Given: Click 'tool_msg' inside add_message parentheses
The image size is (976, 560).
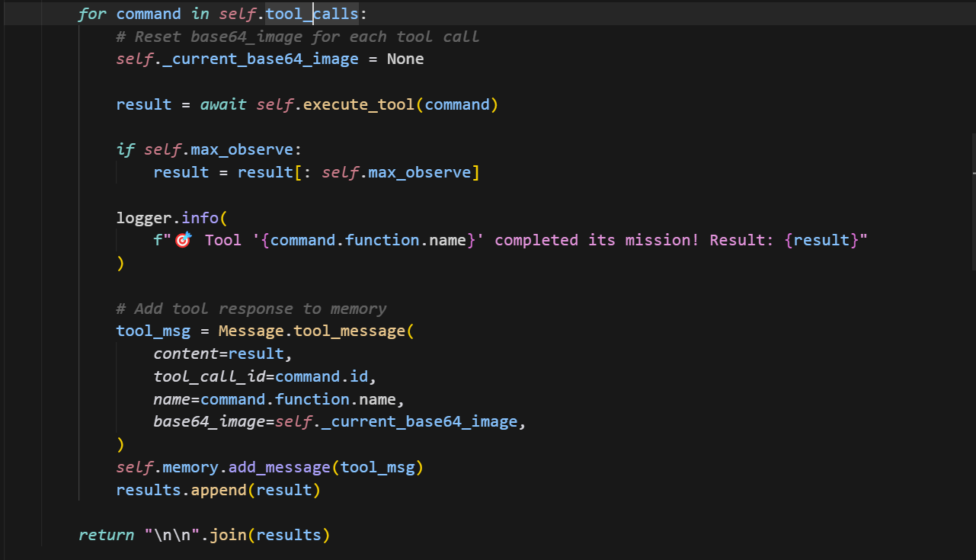Looking at the screenshot, I should click(377, 467).
